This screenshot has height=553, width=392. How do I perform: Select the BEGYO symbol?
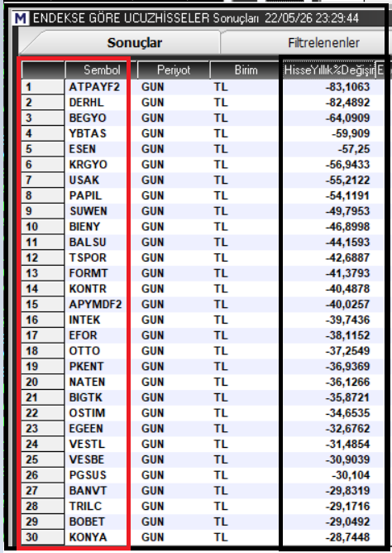pos(88,118)
